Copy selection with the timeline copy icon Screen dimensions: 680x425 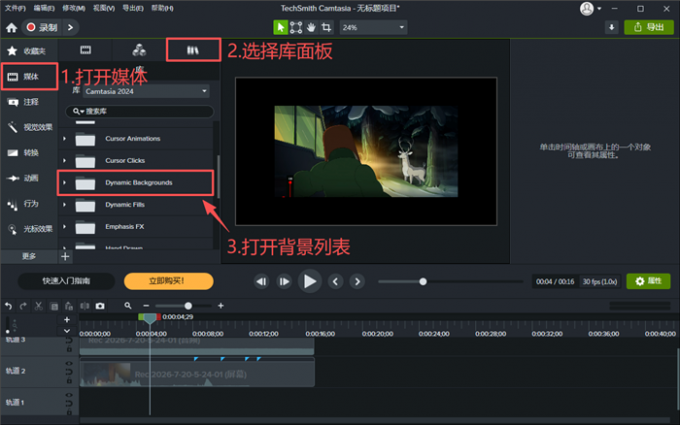click(x=54, y=306)
